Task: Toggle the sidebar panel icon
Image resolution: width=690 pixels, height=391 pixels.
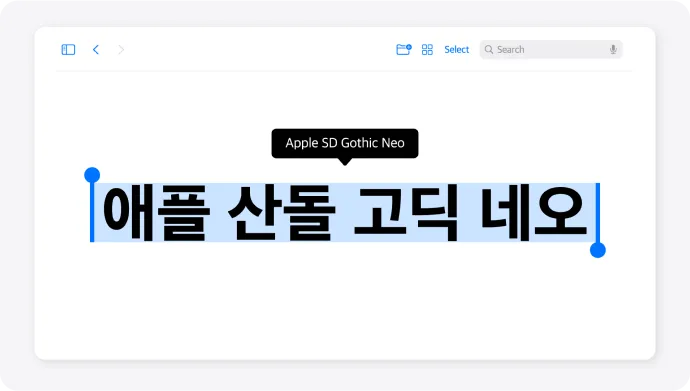Action: pos(68,50)
